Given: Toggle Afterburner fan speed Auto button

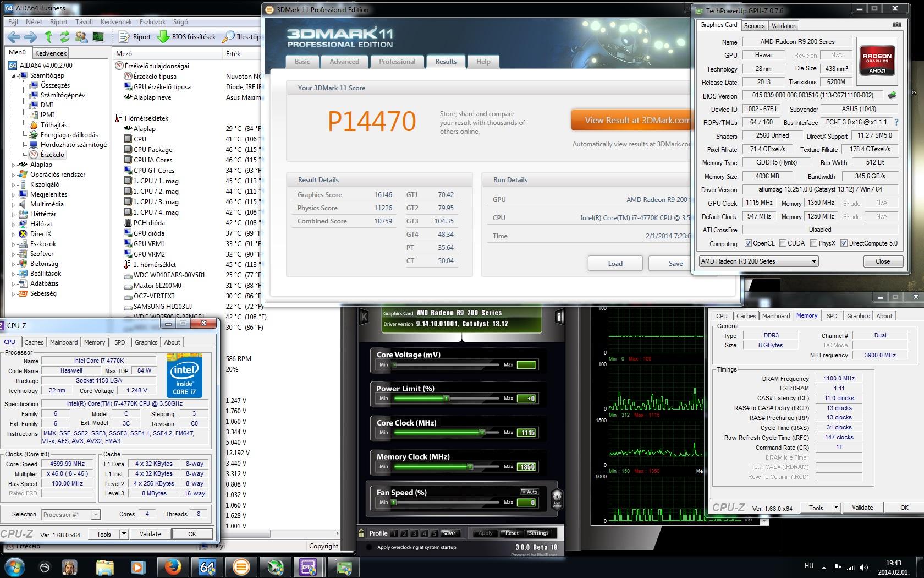Looking at the screenshot, I should tap(529, 492).
